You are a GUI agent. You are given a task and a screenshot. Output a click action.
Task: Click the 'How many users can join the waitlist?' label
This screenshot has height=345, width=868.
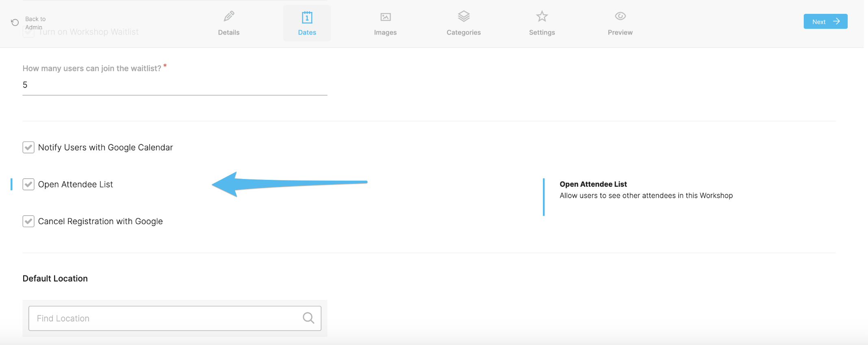click(92, 68)
